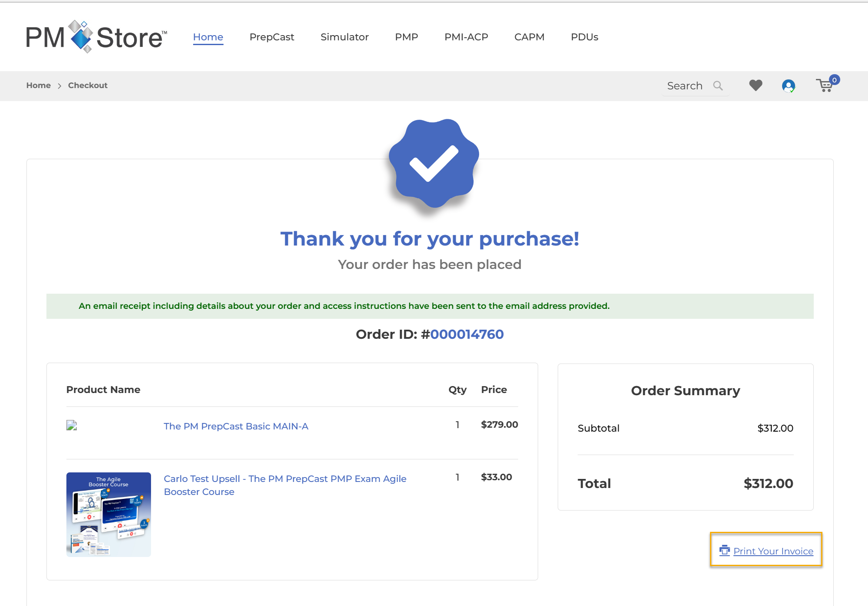This screenshot has width=868, height=606.
Task: Click the Subtotal $312.00 amount
Action: 776,429
